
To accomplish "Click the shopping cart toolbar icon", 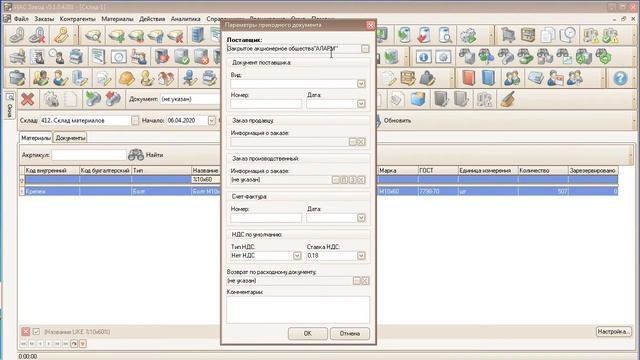I will [x=508, y=36].
